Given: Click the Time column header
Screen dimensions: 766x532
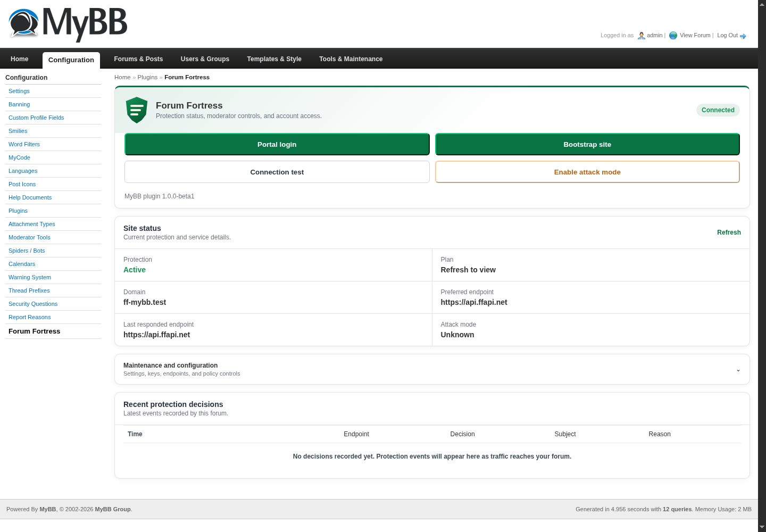Looking at the screenshot, I should click(x=135, y=434).
